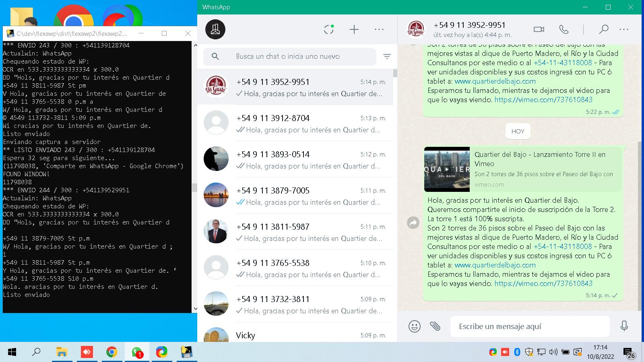Click the Windows Security tray icon
The image size is (644, 362).
[x=529, y=352]
